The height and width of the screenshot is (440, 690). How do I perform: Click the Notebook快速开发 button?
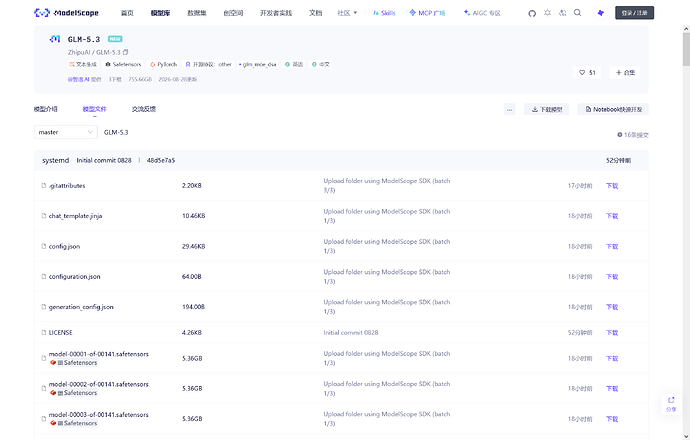coord(613,110)
